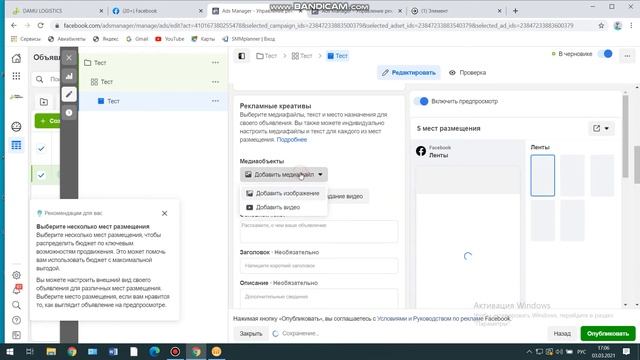Toggle the second row checkbox in left panel
The height and width of the screenshot is (360, 640).
click(41, 175)
